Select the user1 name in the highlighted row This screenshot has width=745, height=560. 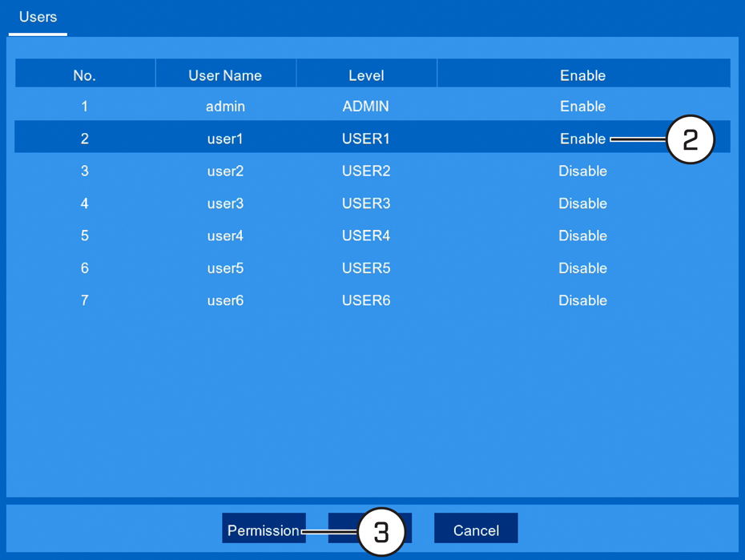click(x=225, y=139)
